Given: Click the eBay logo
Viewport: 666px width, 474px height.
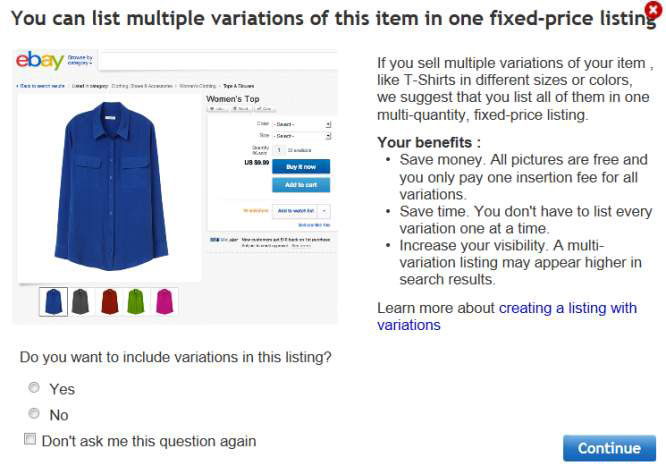Looking at the screenshot, I should [x=40, y=61].
